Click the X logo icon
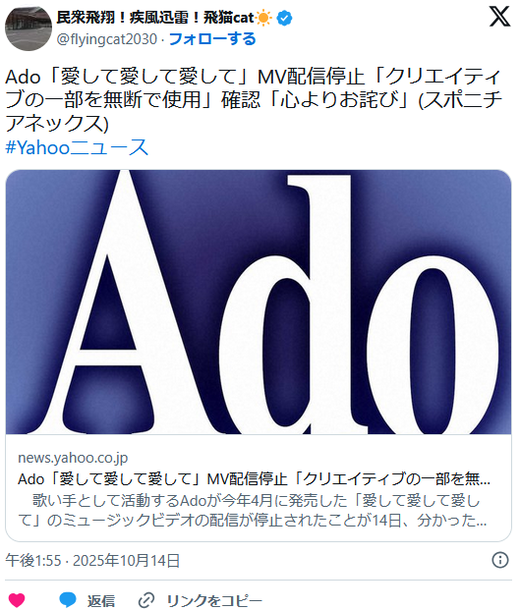The height and width of the screenshot is (610, 520). 499,17
